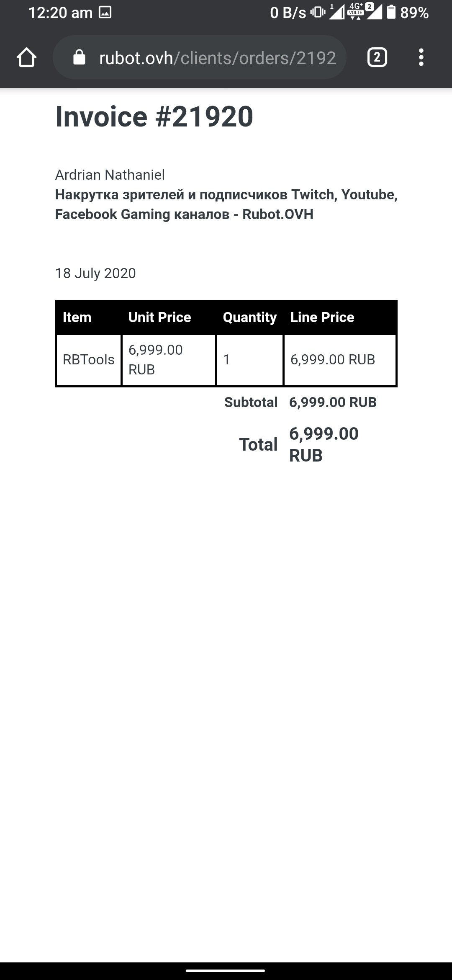The height and width of the screenshot is (980, 452).
Task: Tap the 4G VoLTE signal icon
Action: (356, 12)
